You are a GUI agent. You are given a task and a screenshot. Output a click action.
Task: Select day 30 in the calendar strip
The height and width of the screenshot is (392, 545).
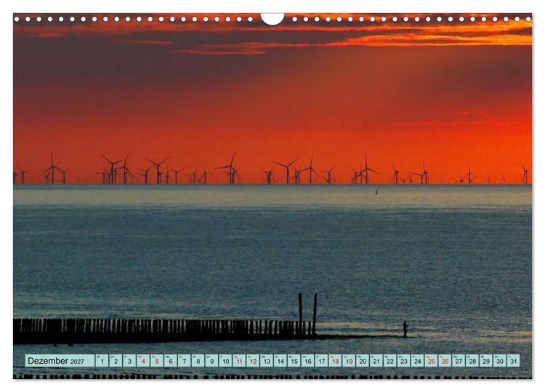point(500,361)
